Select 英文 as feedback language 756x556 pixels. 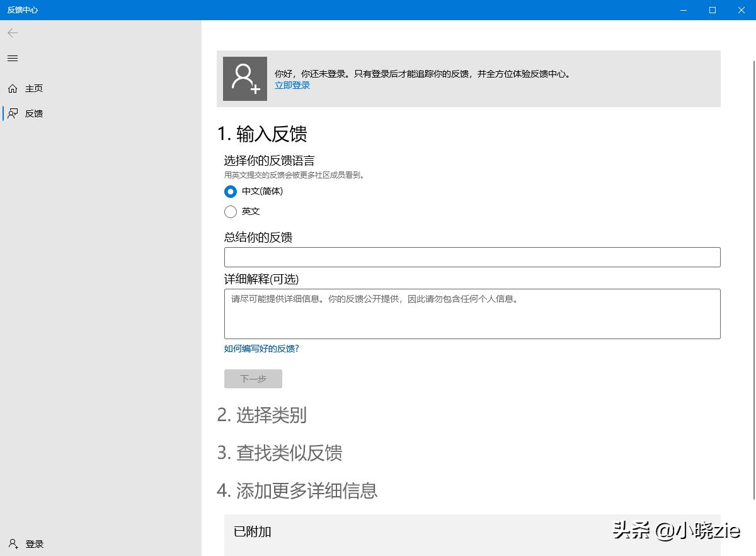[231, 212]
